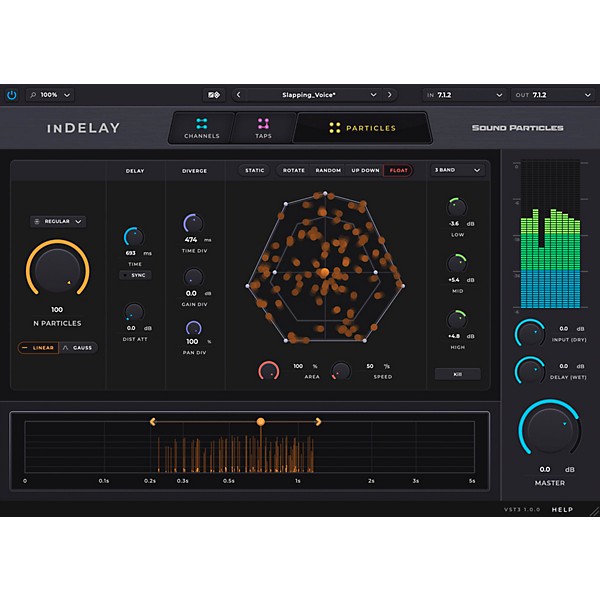
Task: Switch to the PARTICLES tab
Action: (x=362, y=128)
